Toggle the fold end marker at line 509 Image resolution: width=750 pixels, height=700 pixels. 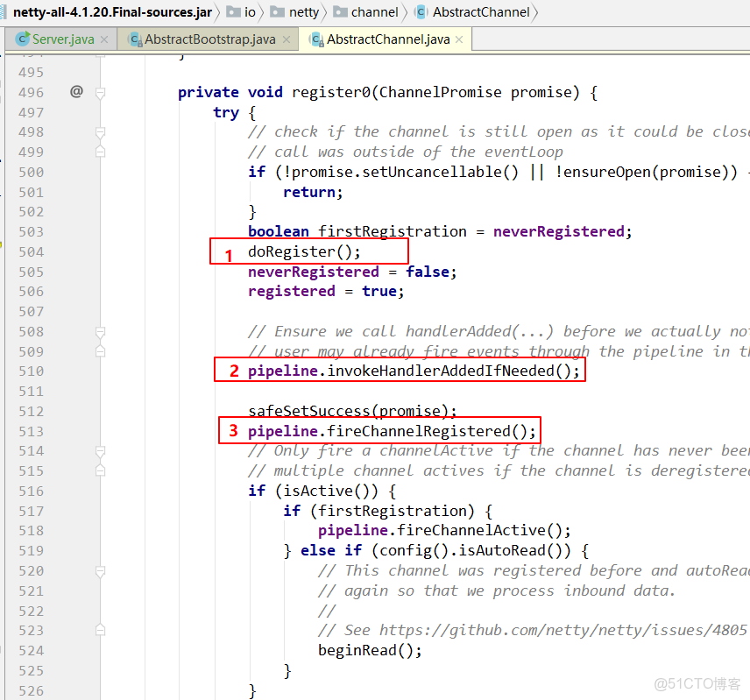click(x=100, y=351)
